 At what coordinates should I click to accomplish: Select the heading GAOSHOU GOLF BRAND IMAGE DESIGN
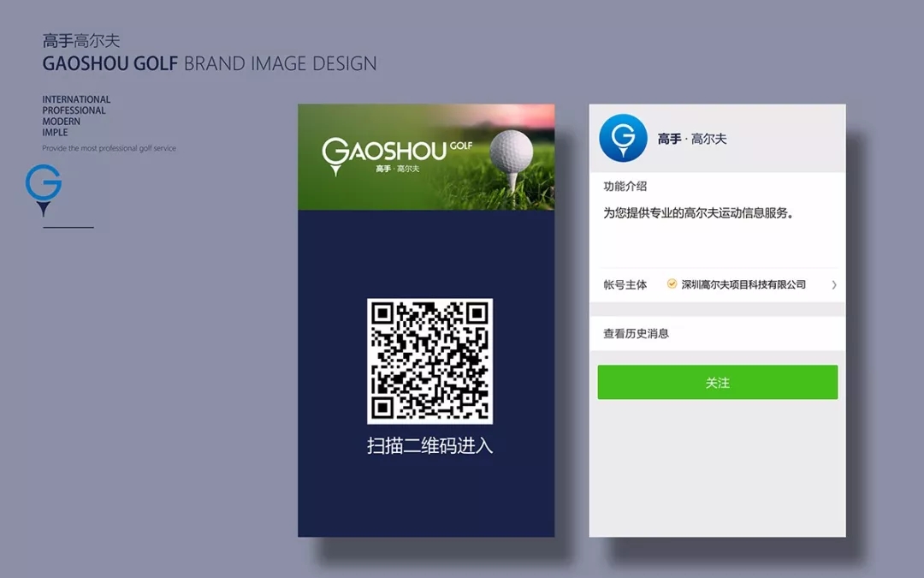[210, 63]
